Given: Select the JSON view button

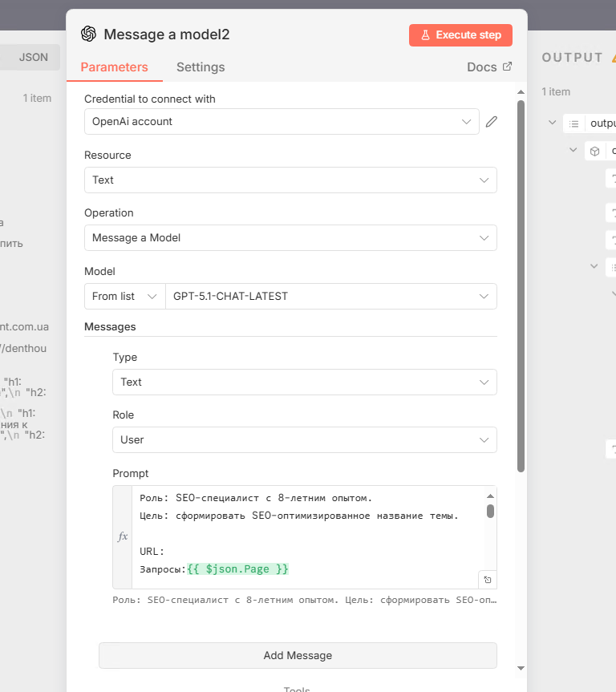Looking at the screenshot, I should tap(33, 58).
